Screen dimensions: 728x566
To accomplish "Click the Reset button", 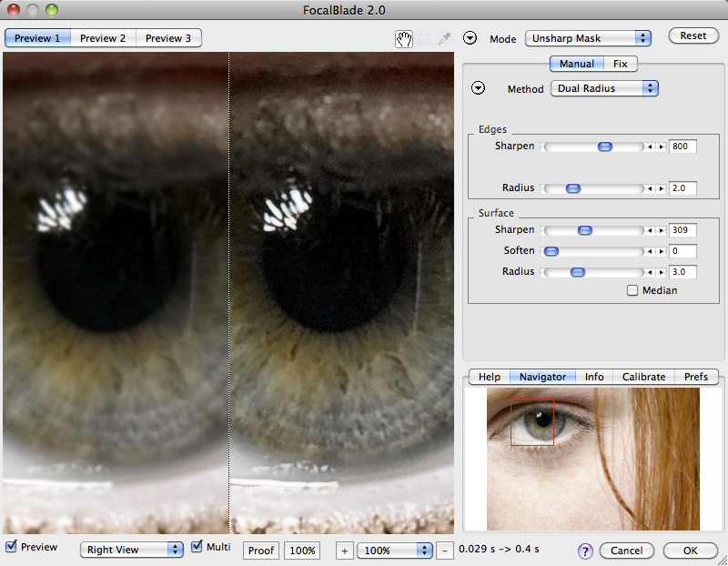I will [693, 36].
